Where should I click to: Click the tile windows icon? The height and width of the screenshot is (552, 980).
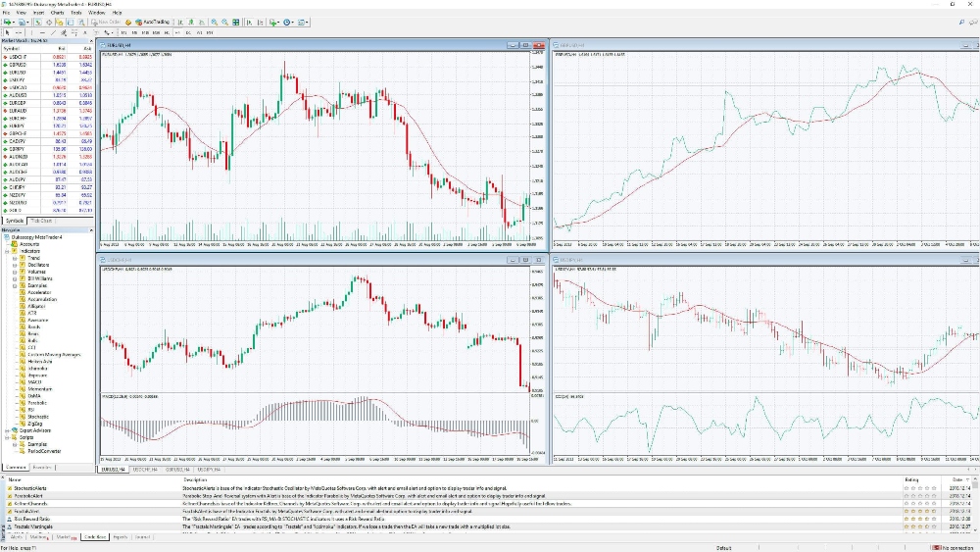[x=236, y=21]
